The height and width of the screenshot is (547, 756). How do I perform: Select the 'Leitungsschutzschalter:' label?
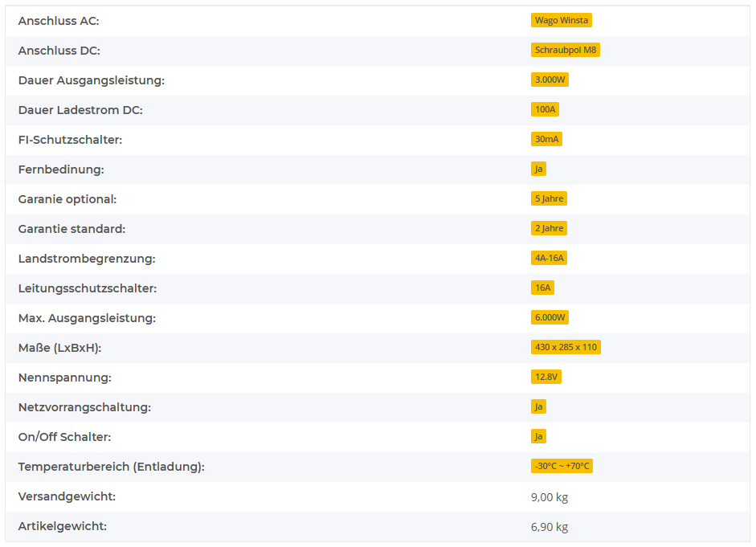click(88, 288)
